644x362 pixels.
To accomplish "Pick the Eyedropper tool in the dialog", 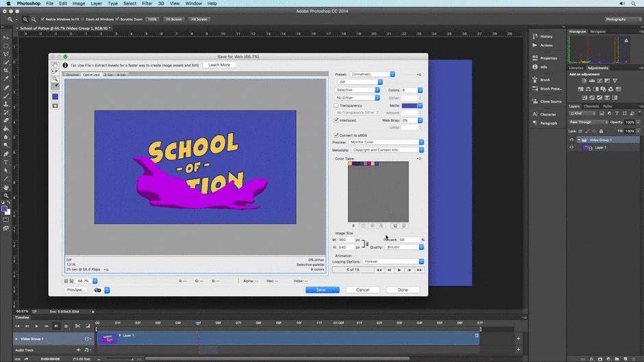I will tap(55, 87).
